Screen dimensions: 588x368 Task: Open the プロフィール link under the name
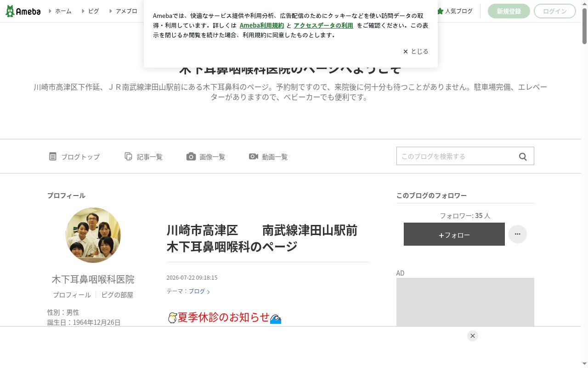click(x=72, y=295)
